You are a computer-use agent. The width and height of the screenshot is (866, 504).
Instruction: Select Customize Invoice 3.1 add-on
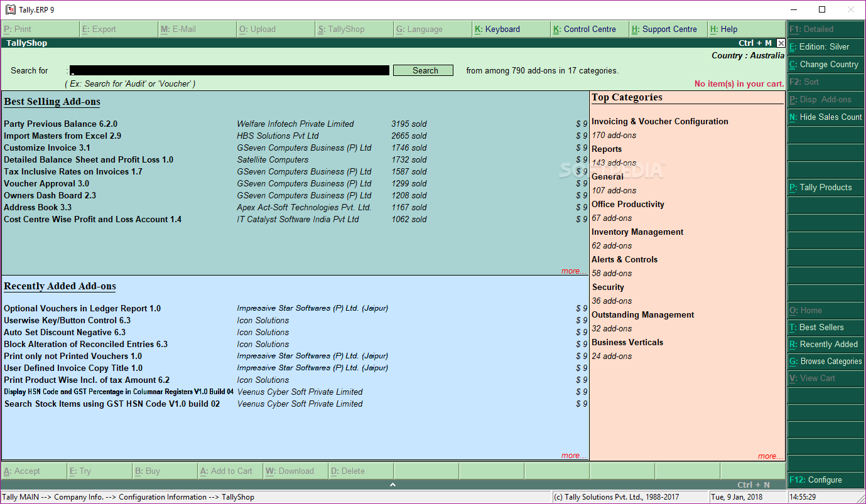coord(47,147)
